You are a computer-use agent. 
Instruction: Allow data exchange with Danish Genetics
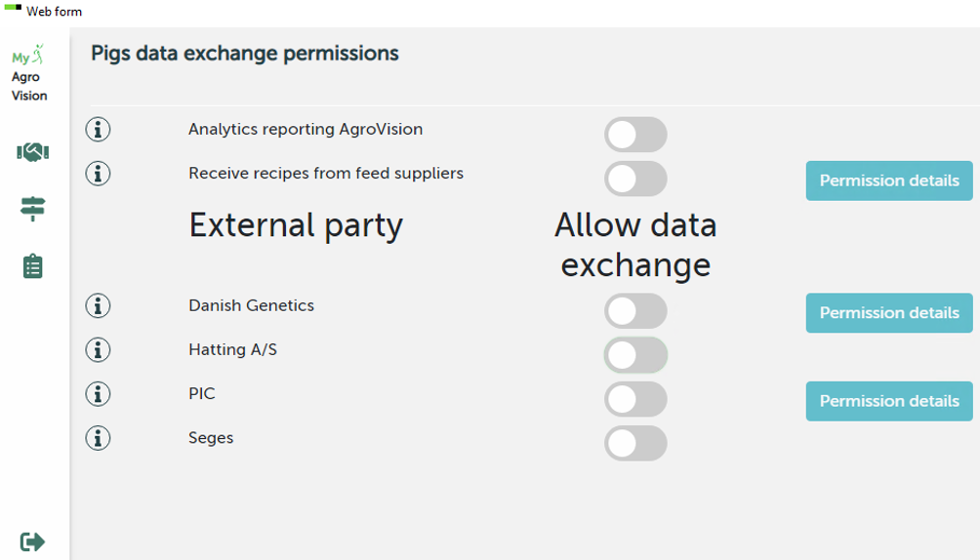[x=635, y=311]
